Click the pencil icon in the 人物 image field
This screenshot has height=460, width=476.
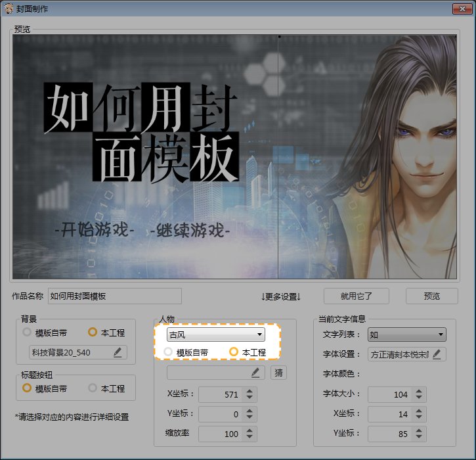[256, 373]
